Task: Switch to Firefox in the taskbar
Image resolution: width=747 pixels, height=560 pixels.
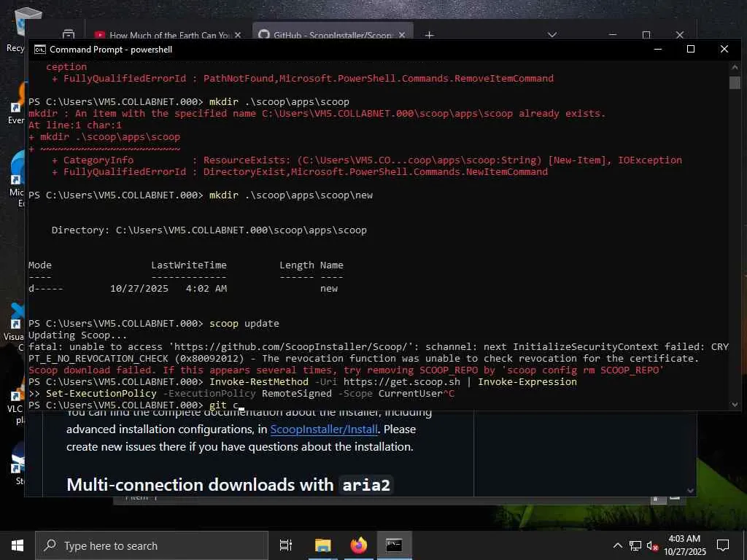Action: (x=359, y=545)
